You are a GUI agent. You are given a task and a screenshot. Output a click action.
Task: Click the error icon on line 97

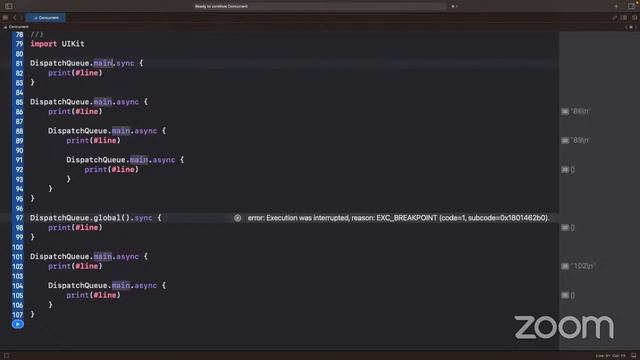coord(238,218)
